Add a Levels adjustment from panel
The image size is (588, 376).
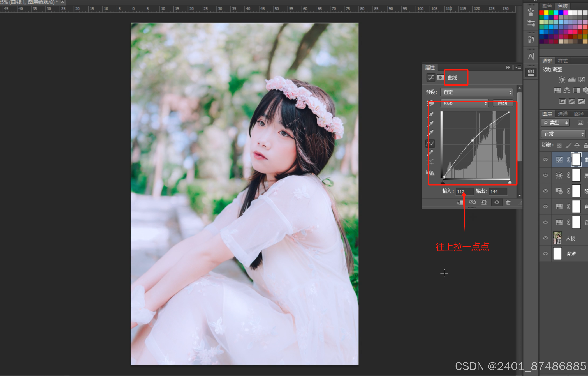571,80
